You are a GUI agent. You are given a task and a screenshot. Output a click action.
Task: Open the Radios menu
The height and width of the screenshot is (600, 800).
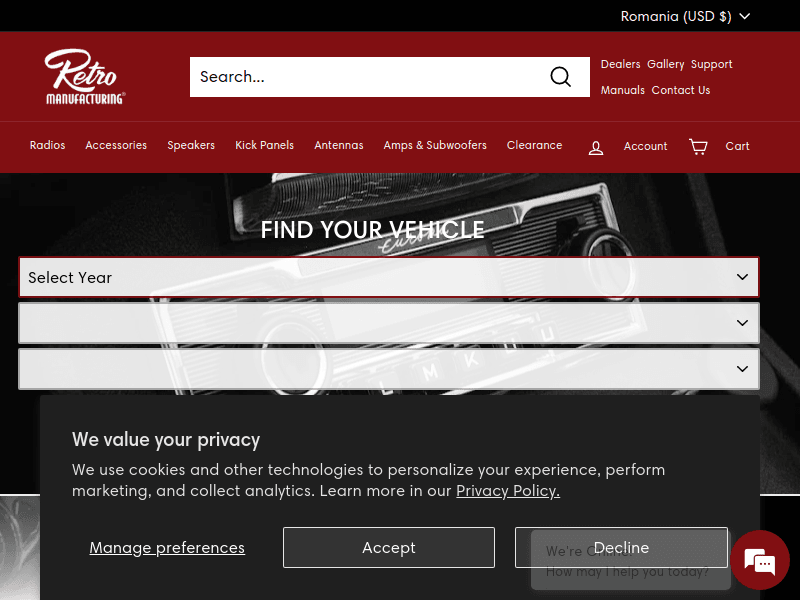[47, 145]
